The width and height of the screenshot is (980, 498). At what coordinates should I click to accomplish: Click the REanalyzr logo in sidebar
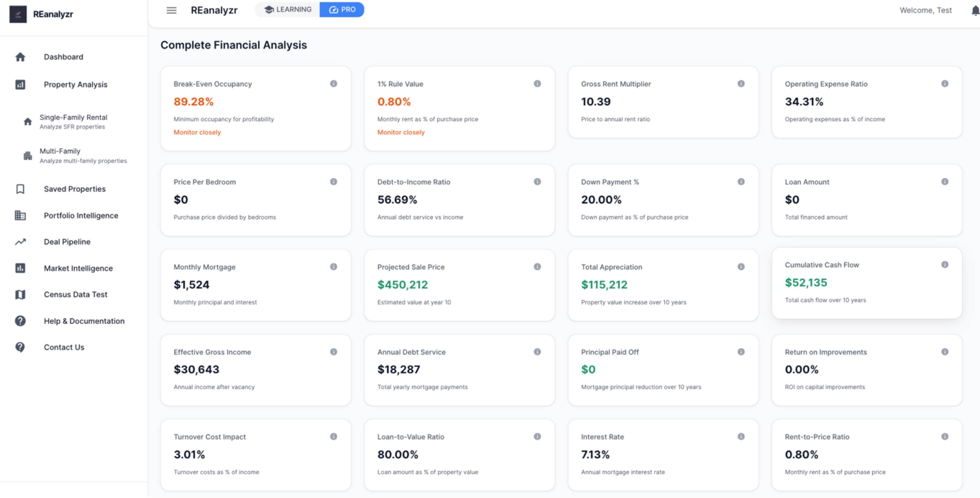point(18,14)
